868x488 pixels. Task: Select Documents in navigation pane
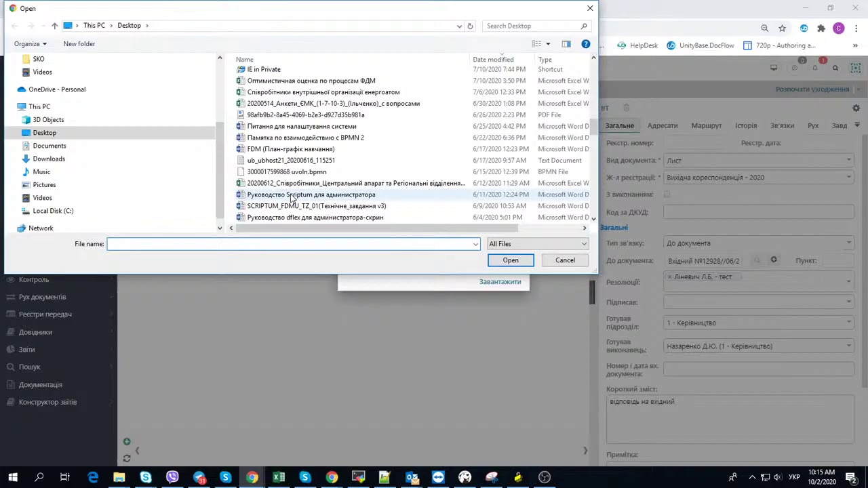pos(50,146)
